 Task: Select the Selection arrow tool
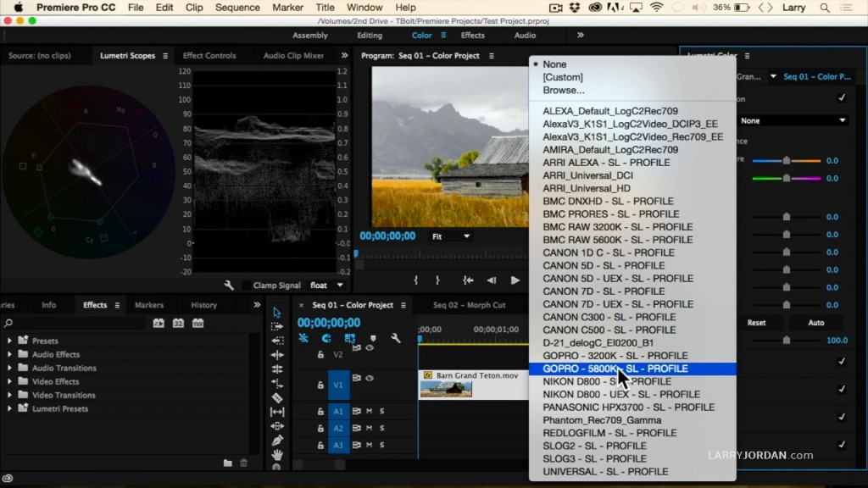click(277, 313)
